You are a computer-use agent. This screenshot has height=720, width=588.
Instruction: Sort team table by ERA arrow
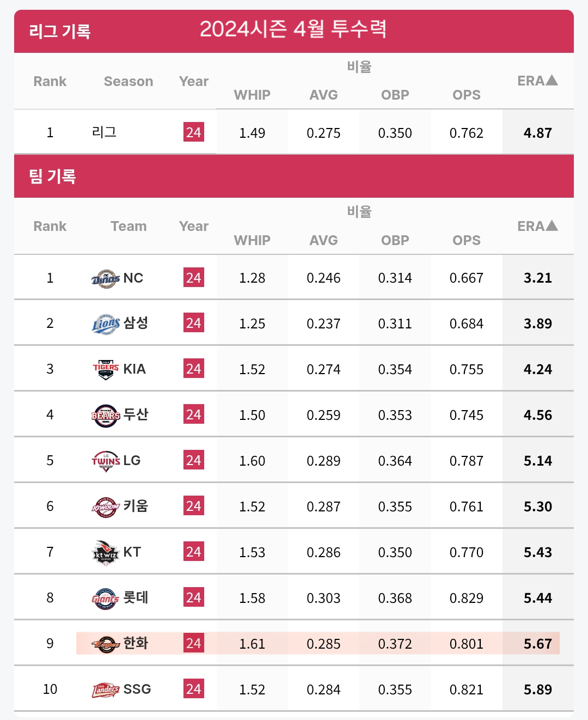(552, 225)
